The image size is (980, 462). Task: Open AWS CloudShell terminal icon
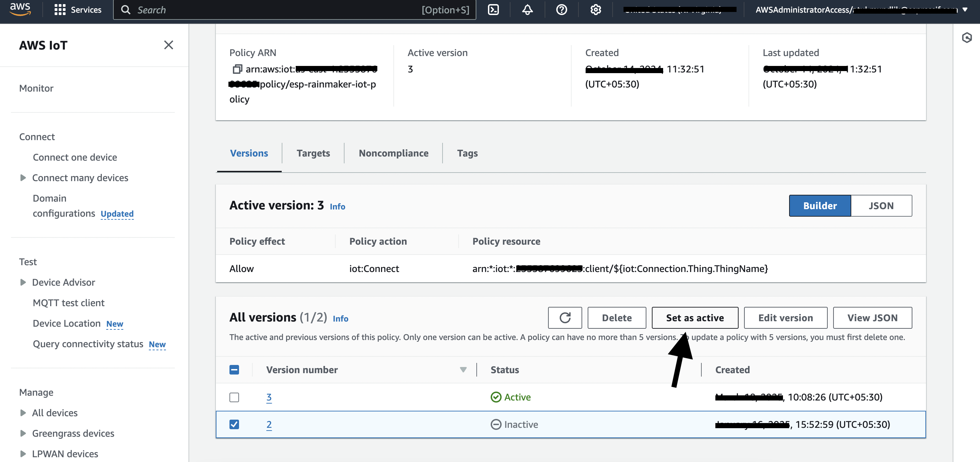[x=493, y=10]
